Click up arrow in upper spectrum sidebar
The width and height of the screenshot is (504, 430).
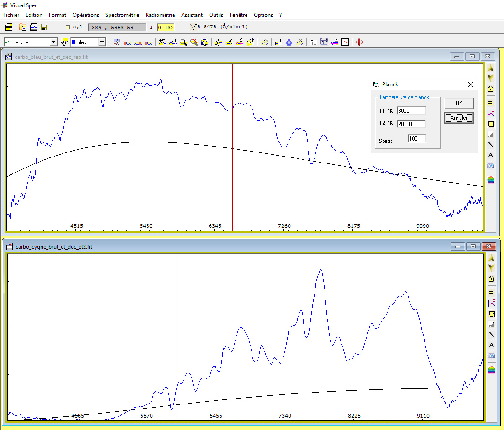click(490, 68)
